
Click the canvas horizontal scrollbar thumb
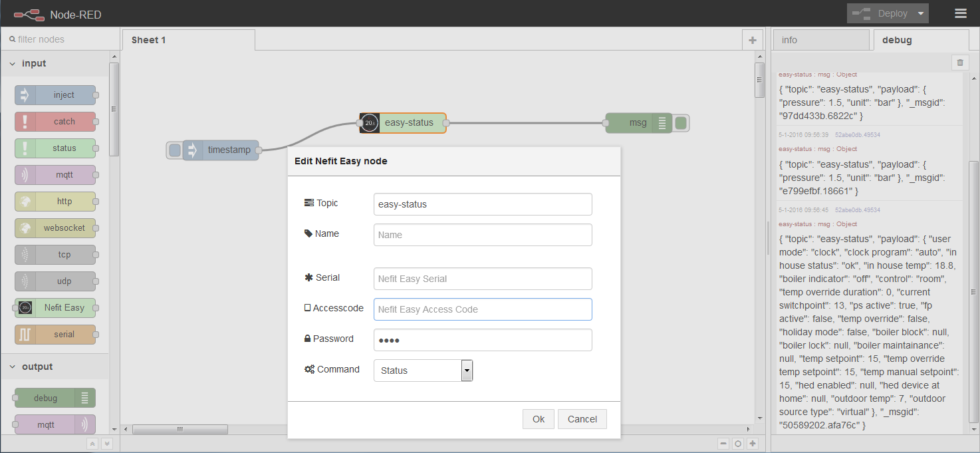tap(180, 429)
